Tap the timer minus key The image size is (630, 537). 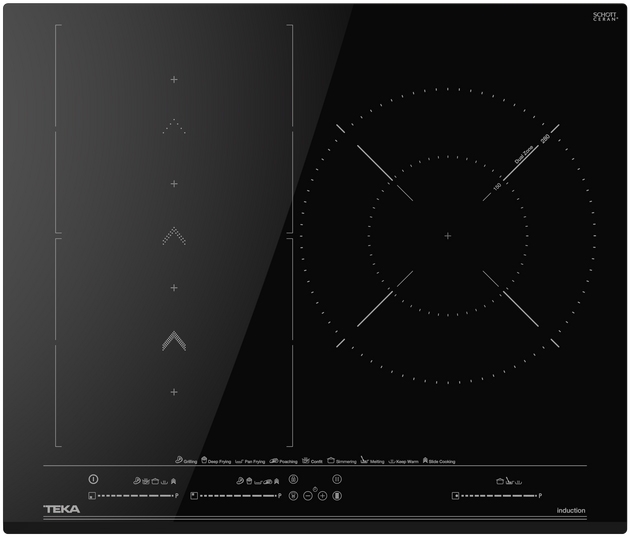pyautogui.click(x=308, y=496)
